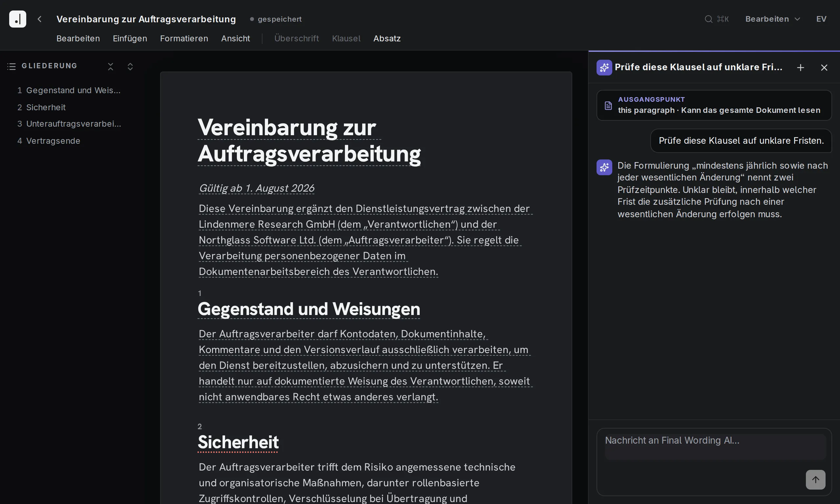Click the user message Prüfe diese Klausel

[741, 141]
